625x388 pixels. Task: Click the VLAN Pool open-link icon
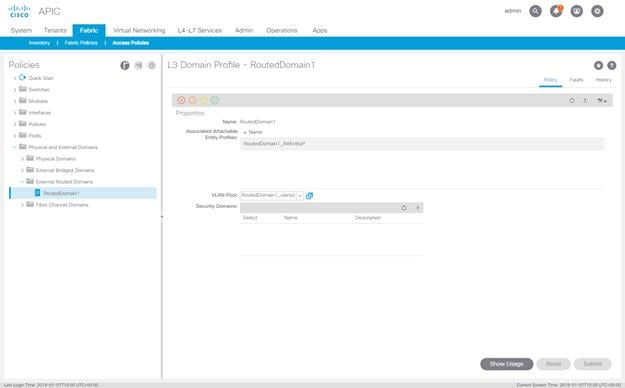[309, 195]
